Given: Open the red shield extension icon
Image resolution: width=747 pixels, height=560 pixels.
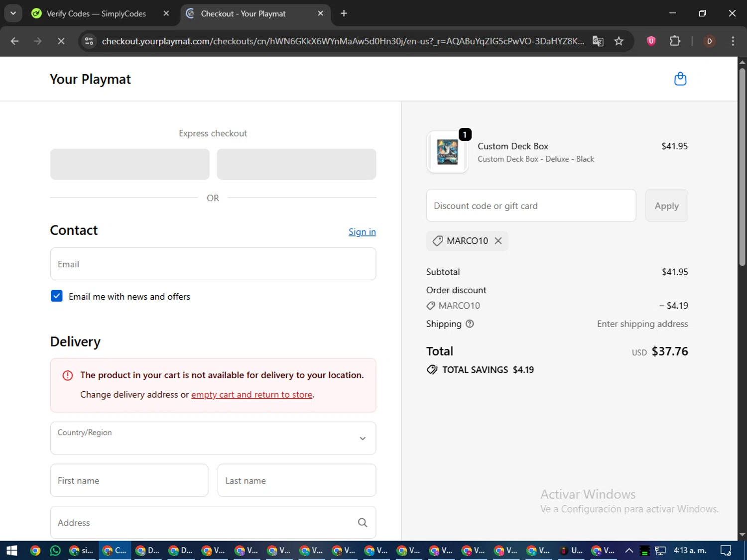Looking at the screenshot, I should click(x=651, y=41).
